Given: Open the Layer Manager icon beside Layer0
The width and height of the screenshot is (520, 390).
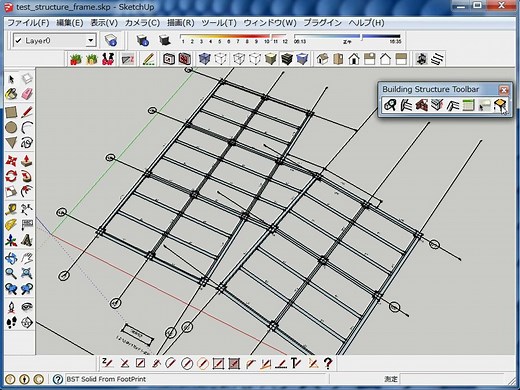Looking at the screenshot, I should coord(110,40).
